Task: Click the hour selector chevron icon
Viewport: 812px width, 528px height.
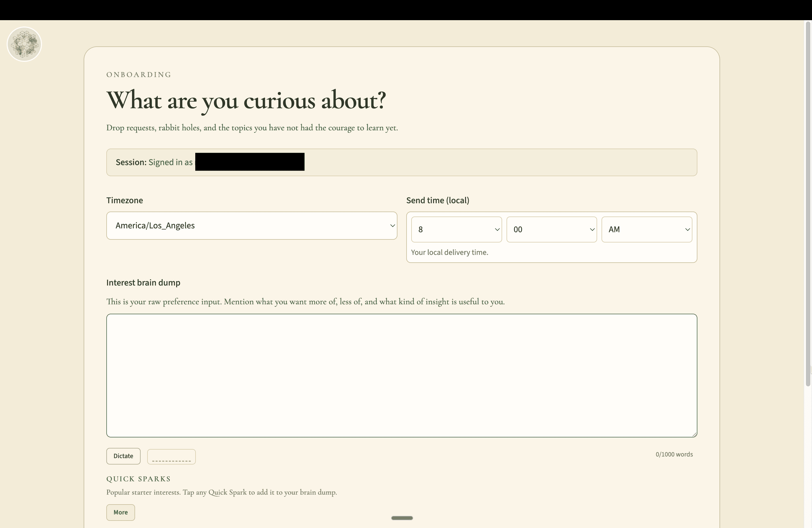Action: (x=497, y=229)
